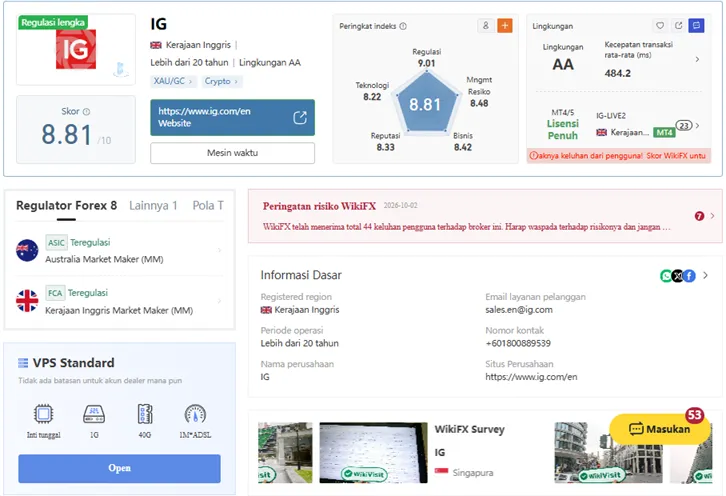Expand the XAU/GC tag chevron
Image resolution: width=726 pixels, height=496 pixels.
pyautogui.click(x=190, y=82)
